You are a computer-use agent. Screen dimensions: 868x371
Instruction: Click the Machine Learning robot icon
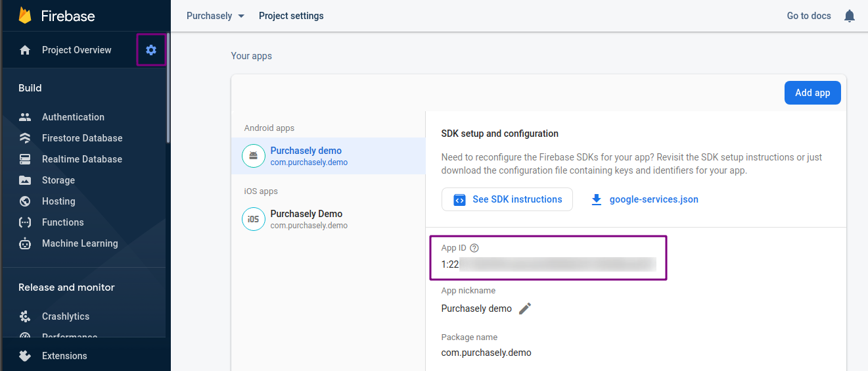[x=25, y=243]
